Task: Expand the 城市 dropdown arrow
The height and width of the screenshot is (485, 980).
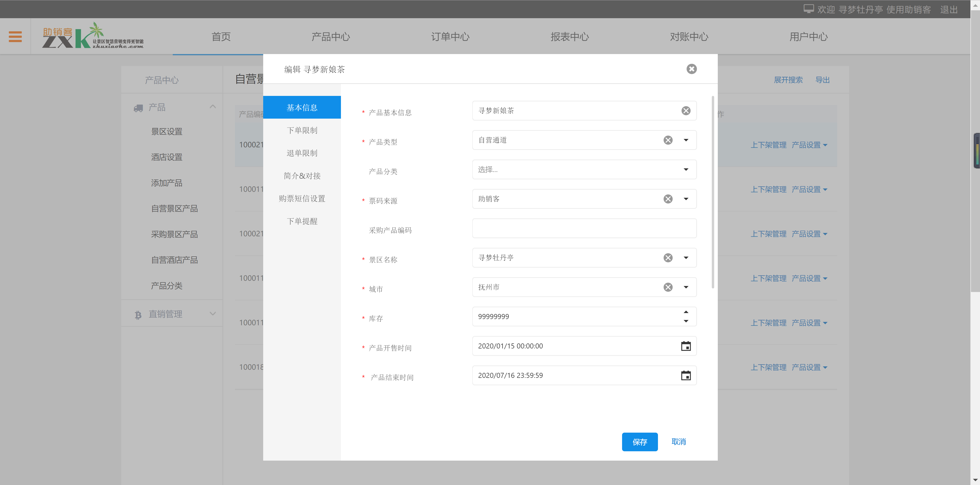Action: pos(685,287)
